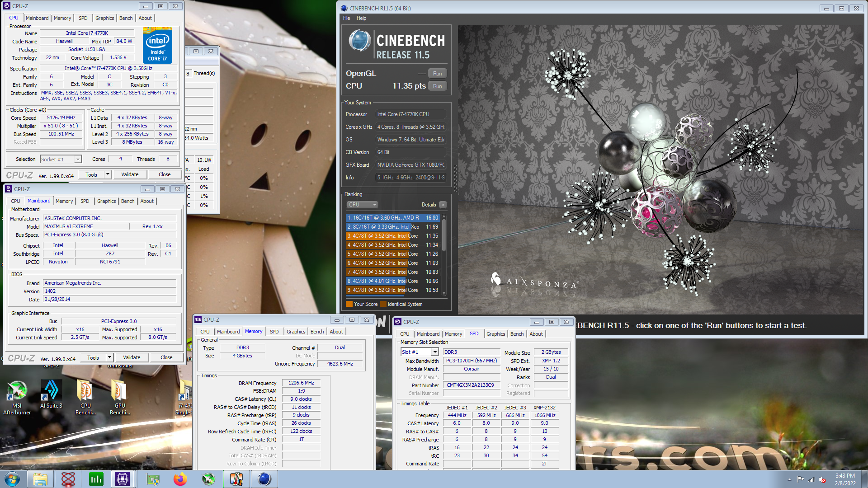Run the OpenGL benchmark
The height and width of the screenshot is (488, 868).
click(437, 74)
